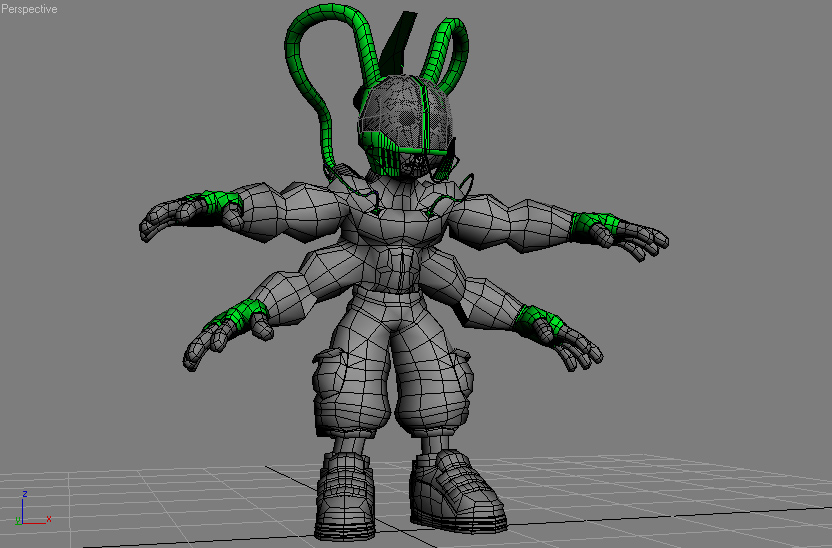Click the XYZ axis tripod indicator

click(x=33, y=509)
